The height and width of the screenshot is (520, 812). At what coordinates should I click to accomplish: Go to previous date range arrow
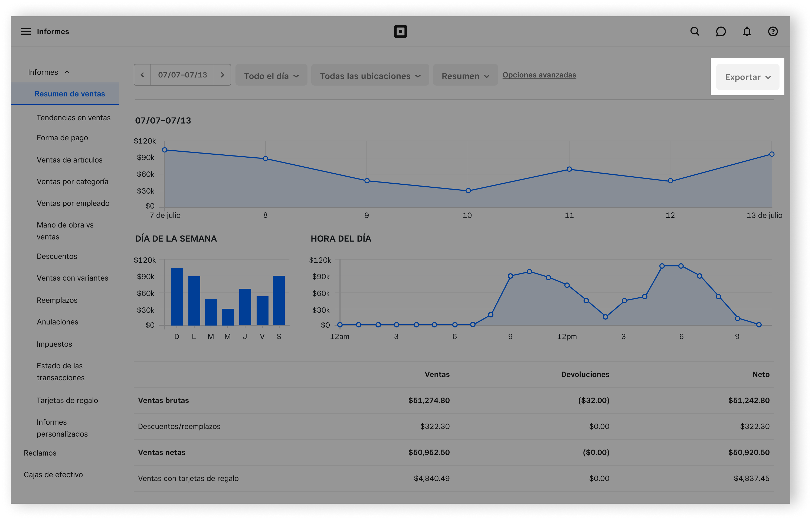(x=142, y=75)
